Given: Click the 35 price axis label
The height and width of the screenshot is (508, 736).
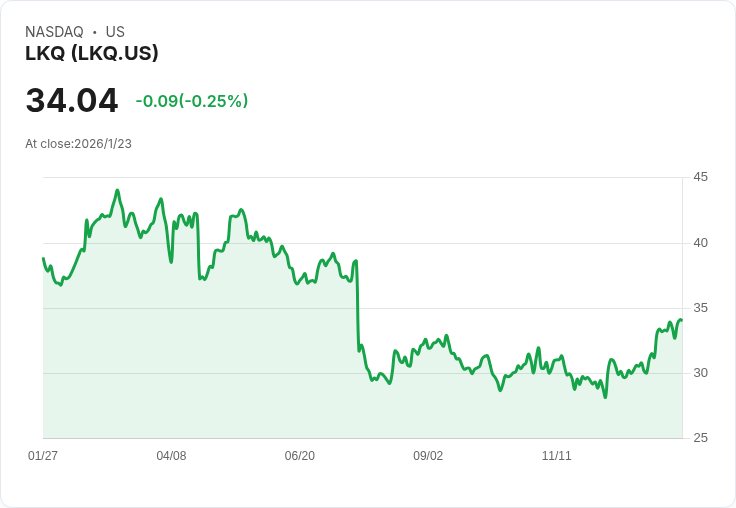Looking at the screenshot, I should point(701,308).
